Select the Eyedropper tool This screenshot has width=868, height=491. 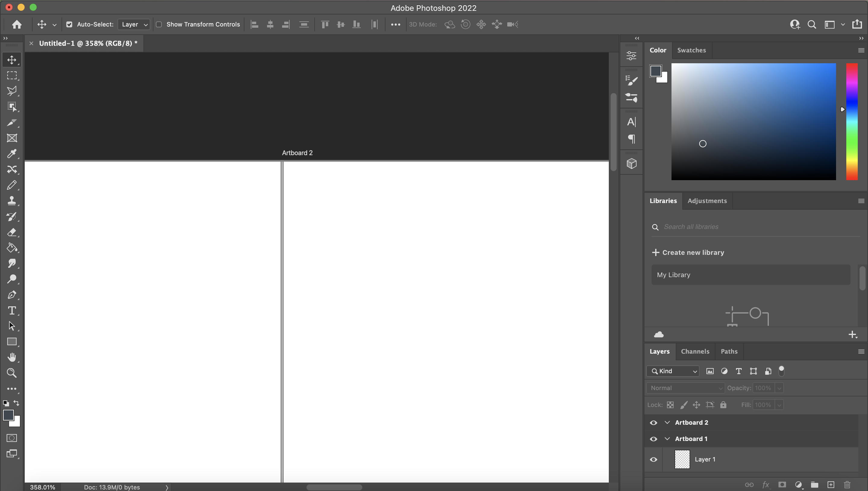point(12,154)
